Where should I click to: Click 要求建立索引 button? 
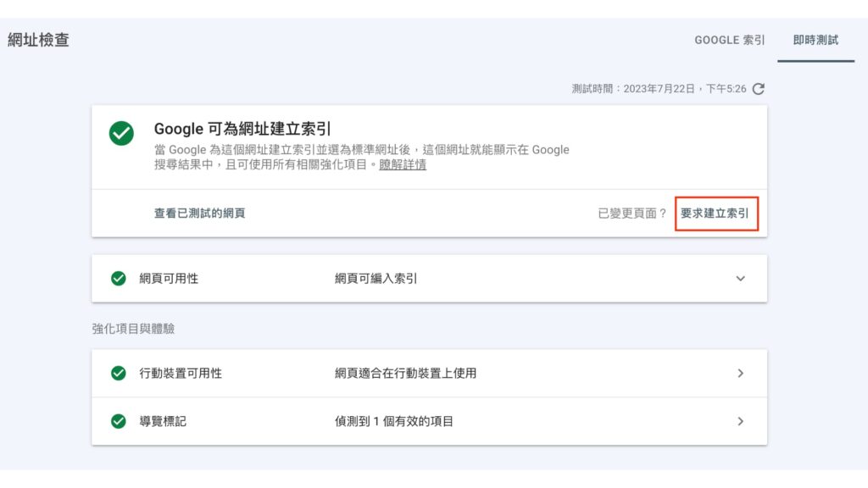pos(715,213)
